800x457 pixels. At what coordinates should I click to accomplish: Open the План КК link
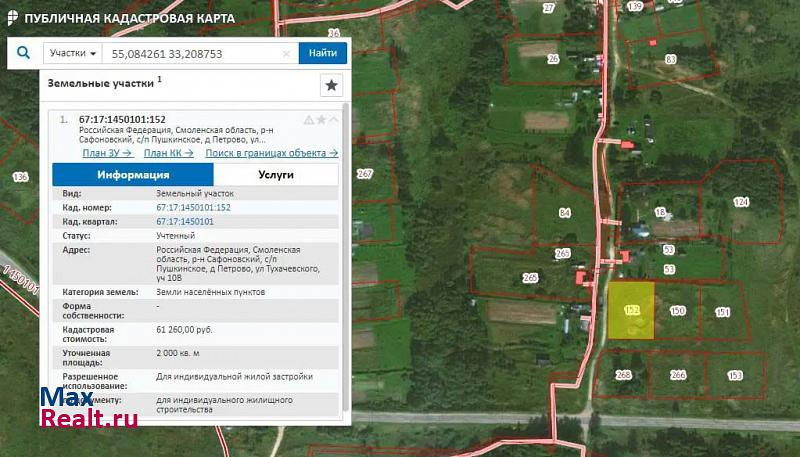(169, 153)
